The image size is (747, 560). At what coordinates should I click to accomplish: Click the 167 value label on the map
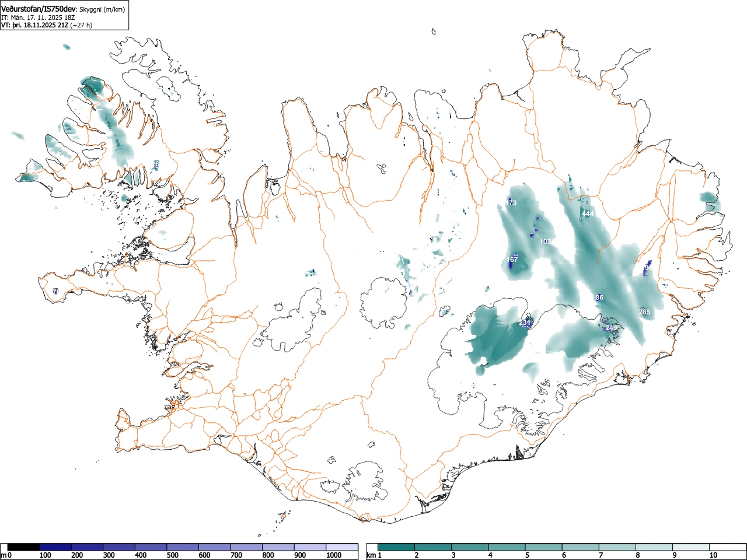tap(513, 260)
